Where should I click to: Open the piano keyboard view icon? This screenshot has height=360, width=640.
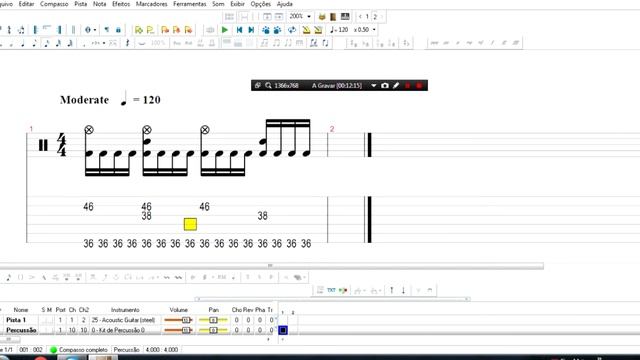(345, 16)
